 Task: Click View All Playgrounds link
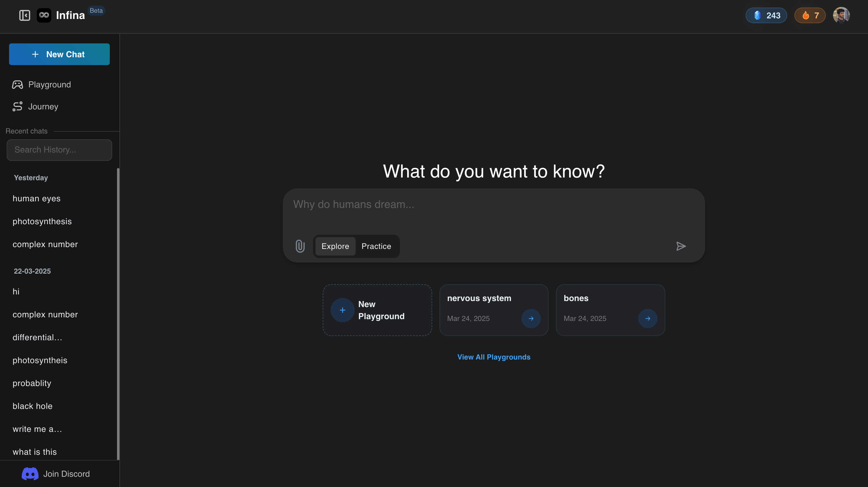494,357
